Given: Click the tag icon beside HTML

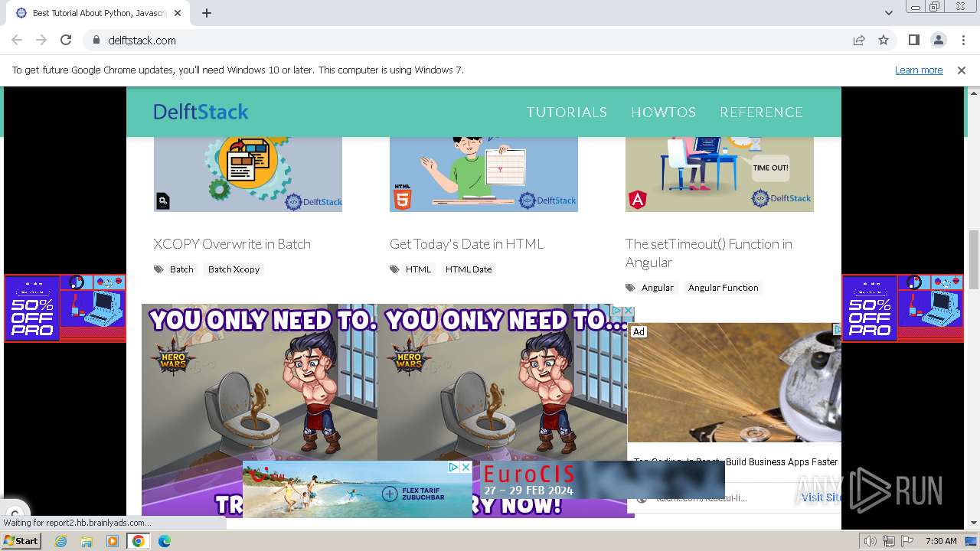Looking at the screenshot, I should pos(394,269).
